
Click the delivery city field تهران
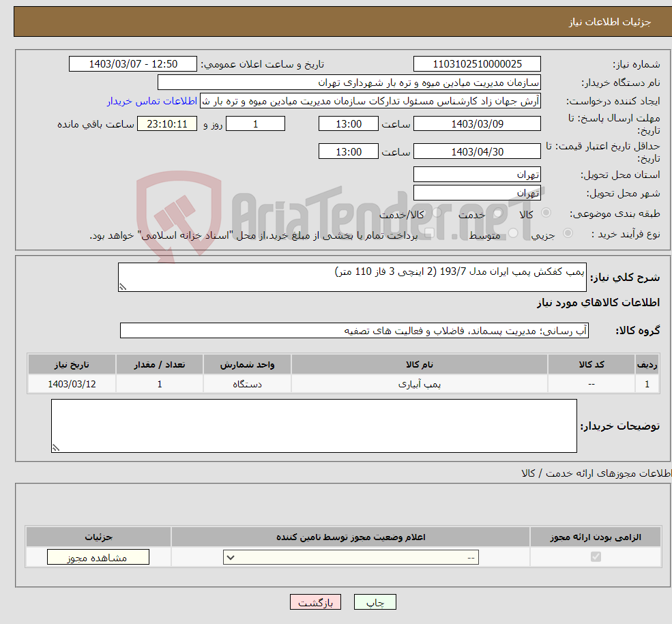point(477,193)
